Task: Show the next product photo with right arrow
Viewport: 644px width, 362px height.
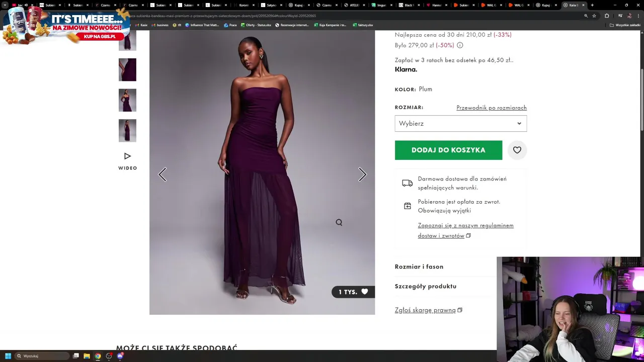Action: pyautogui.click(x=362, y=174)
